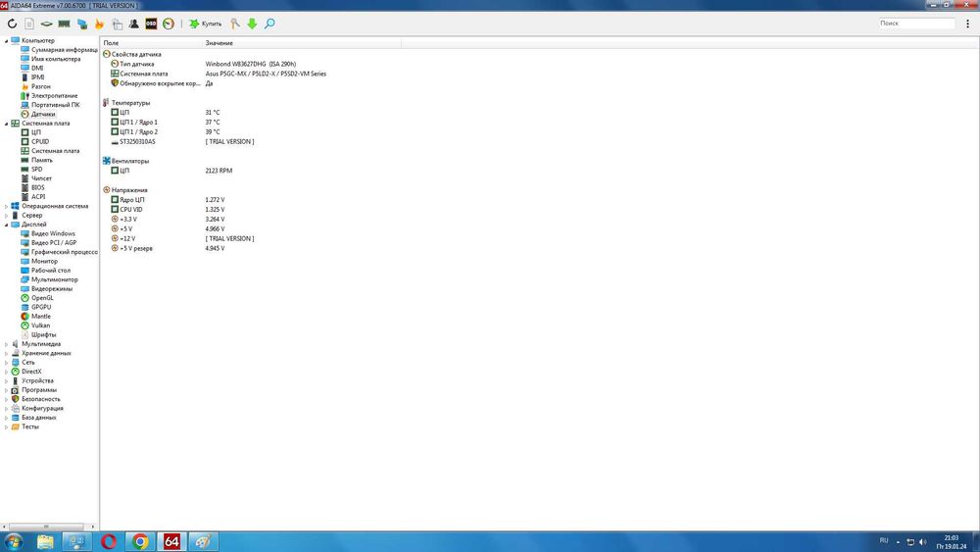Open the Windows Start button
Screen dimensions: 980x552
13,541
